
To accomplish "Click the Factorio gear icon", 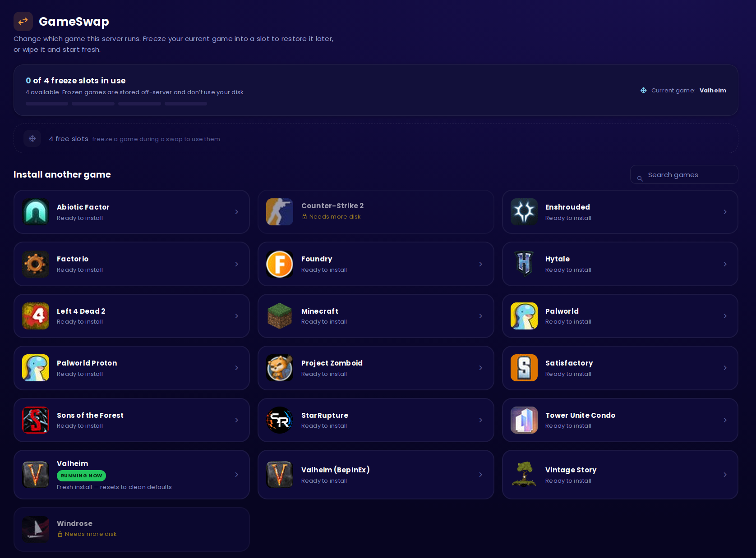I will 36,264.
